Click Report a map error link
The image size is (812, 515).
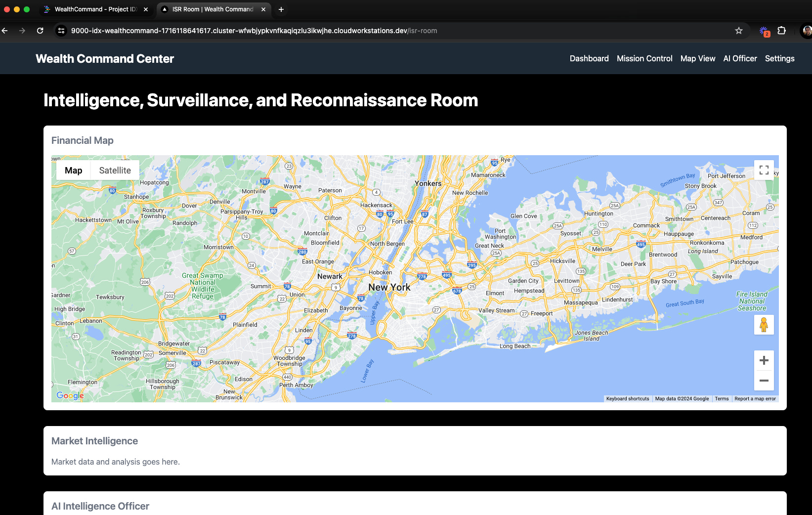pos(755,398)
